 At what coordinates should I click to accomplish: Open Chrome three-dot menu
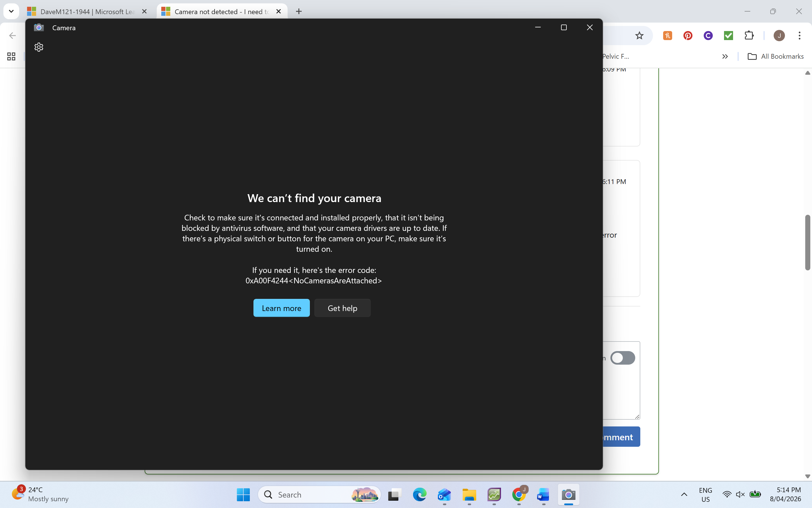coord(800,36)
